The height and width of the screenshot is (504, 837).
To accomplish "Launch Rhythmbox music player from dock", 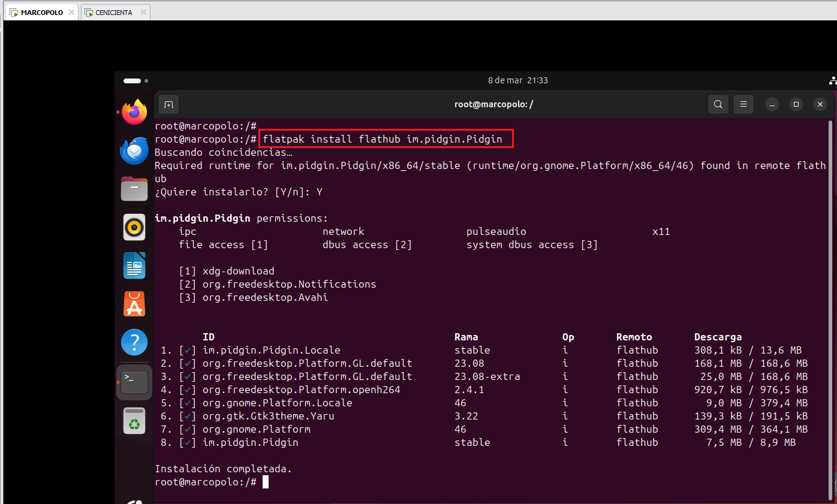I will 134,227.
